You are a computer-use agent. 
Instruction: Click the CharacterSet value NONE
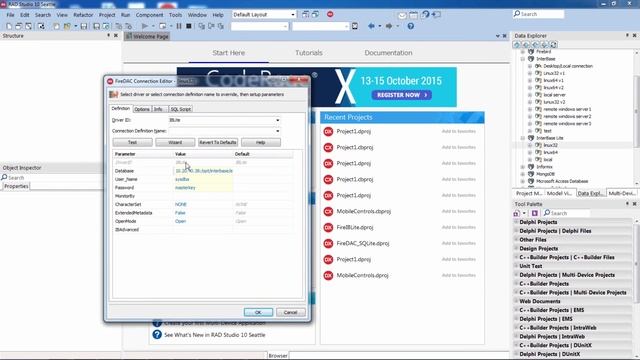point(180,204)
